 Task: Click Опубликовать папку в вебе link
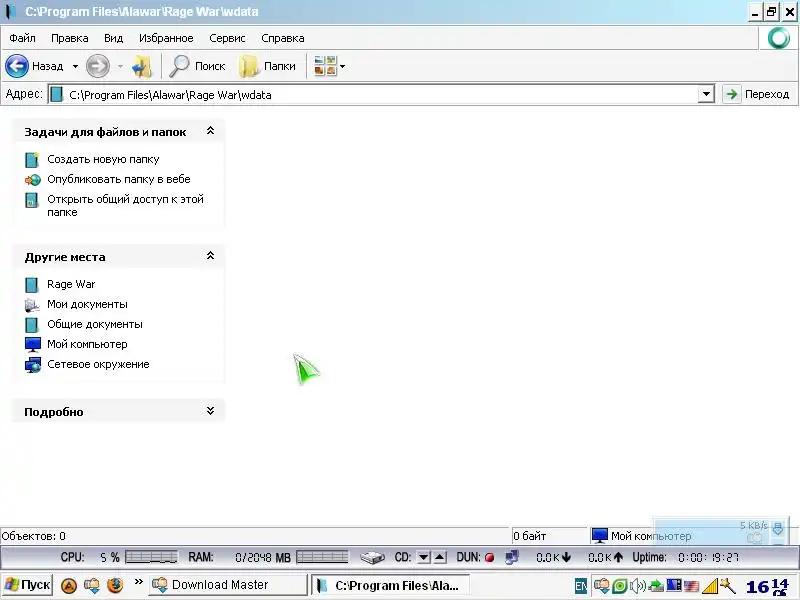point(119,179)
